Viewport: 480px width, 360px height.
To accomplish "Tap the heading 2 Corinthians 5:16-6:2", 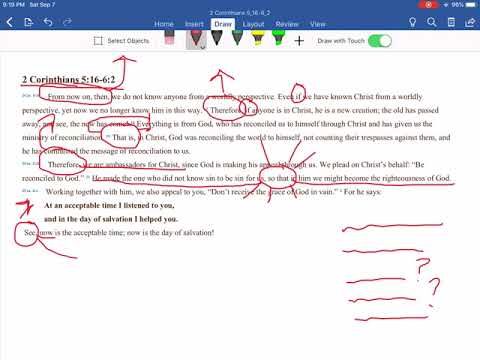I will point(68,80).
